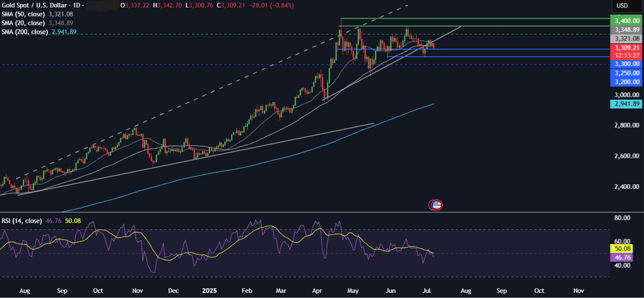Click the Nov label at the end of the time axis
644x298 pixels.
(578, 290)
